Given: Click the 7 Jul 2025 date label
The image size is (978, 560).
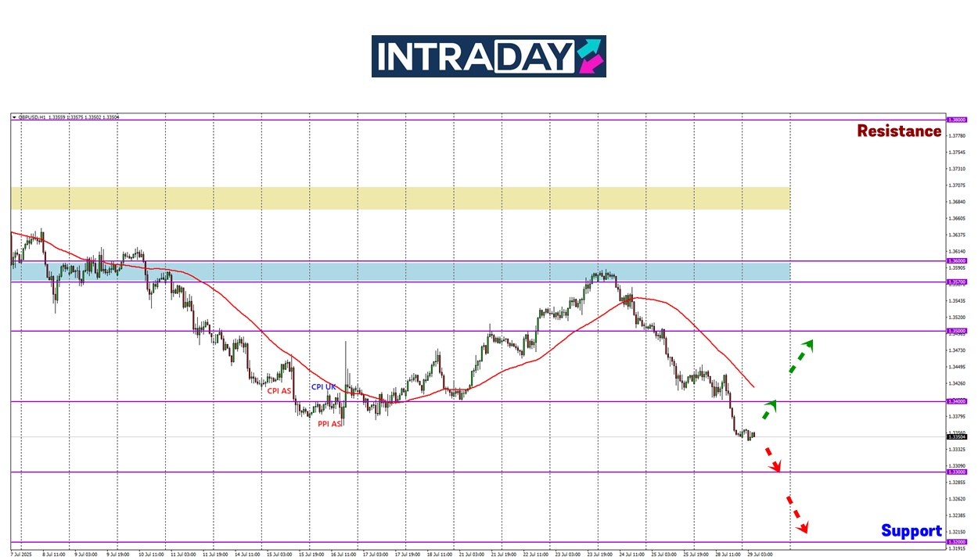Looking at the screenshot, I should (21, 552).
